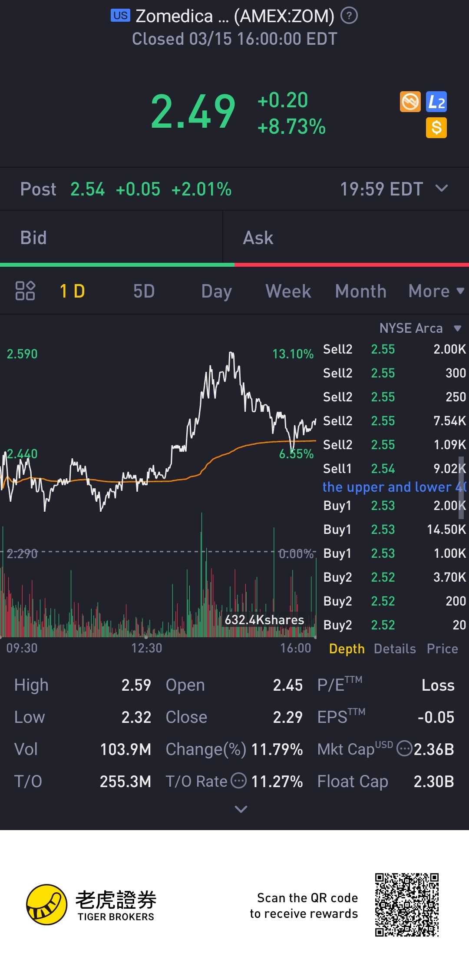Tap the P/E TTM Loss value
469x980 pixels.
438,685
